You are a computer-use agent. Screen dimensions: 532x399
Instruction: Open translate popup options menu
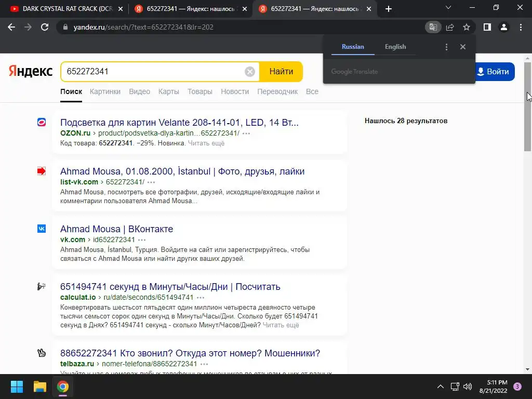point(446,47)
